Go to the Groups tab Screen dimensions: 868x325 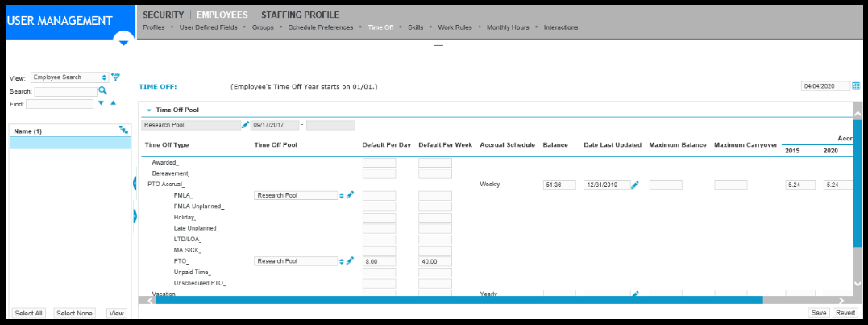click(x=263, y=27)
